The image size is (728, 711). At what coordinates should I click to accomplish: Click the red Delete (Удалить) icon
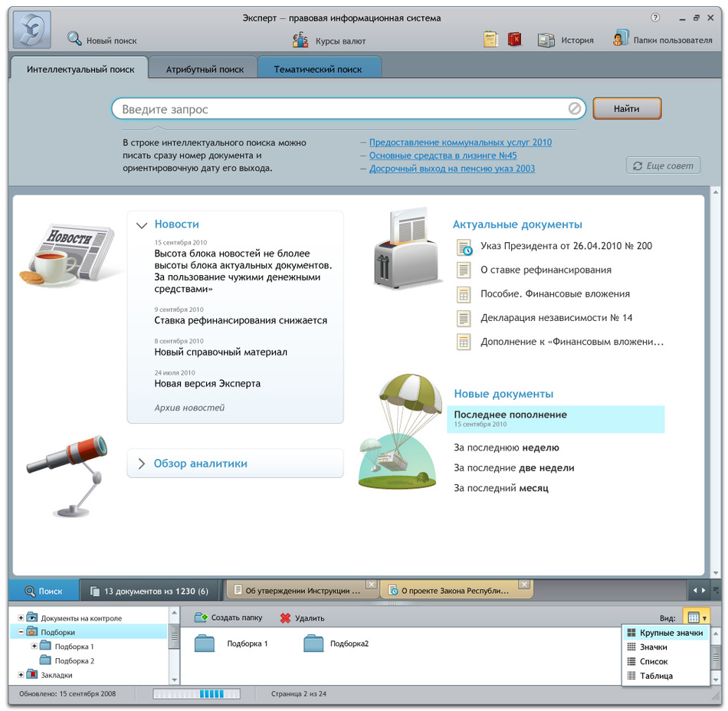coord(285,618)
